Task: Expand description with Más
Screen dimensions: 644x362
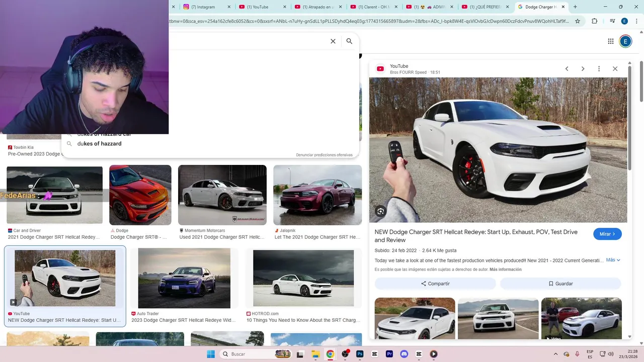Action: pos(613,260)
